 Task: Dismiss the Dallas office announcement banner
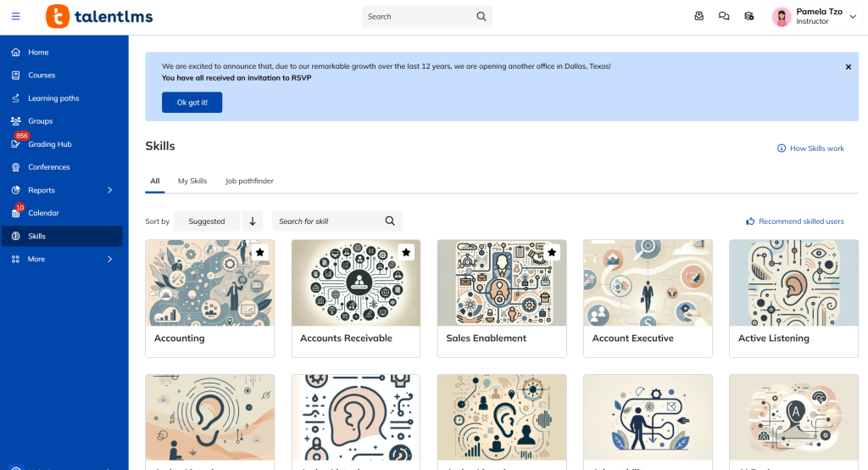coord(848,66)
